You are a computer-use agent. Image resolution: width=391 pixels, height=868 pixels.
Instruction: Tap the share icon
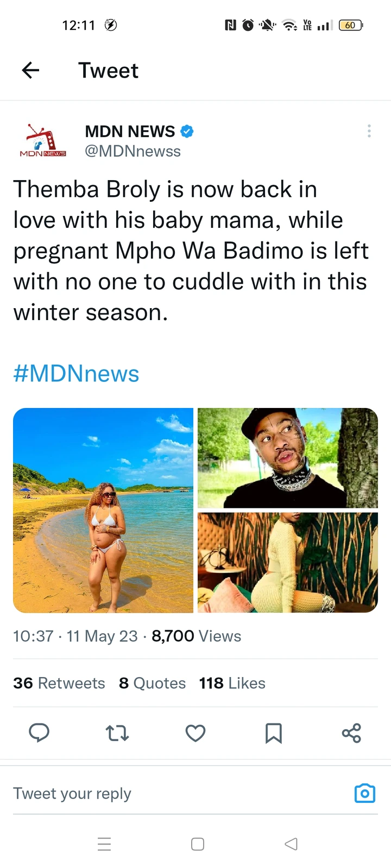(351, 733)
